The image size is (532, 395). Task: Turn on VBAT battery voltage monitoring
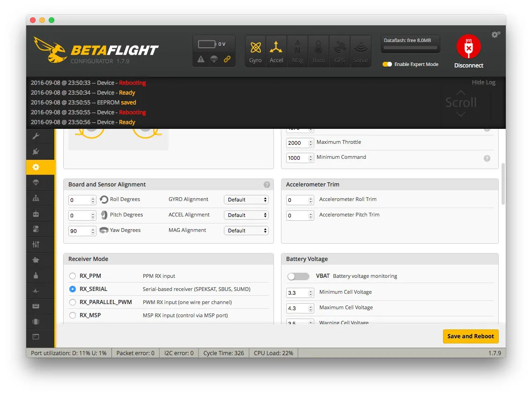click(298, 276)
